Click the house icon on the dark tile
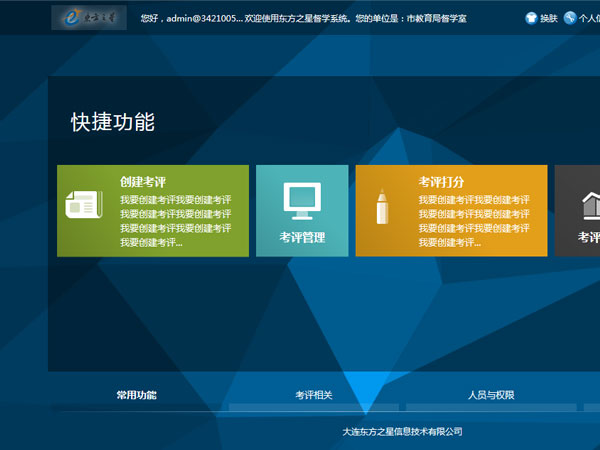The image size is (600, 450). coord(591,204)
